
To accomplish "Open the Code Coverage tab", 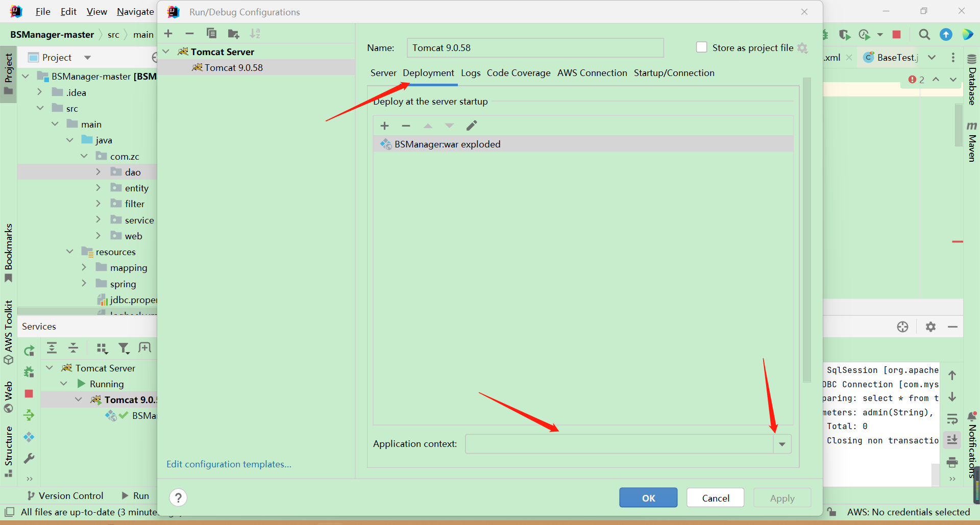I will click(519, 73).
